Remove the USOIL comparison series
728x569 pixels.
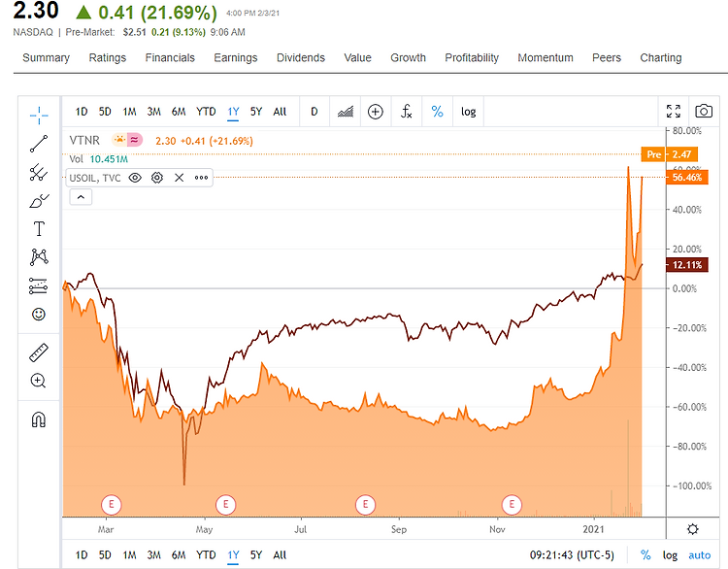click(x=180, y=178)
